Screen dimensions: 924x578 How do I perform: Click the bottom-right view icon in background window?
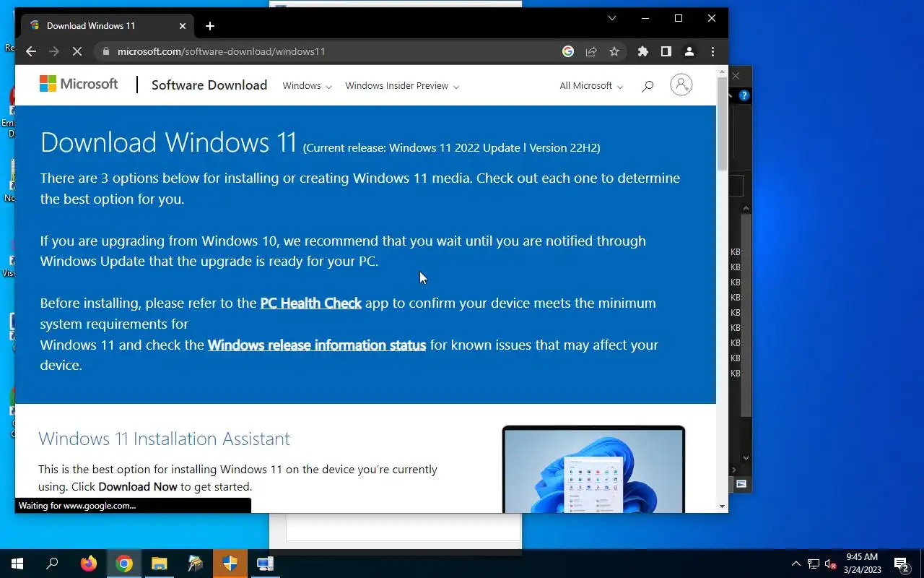(741, 484)
